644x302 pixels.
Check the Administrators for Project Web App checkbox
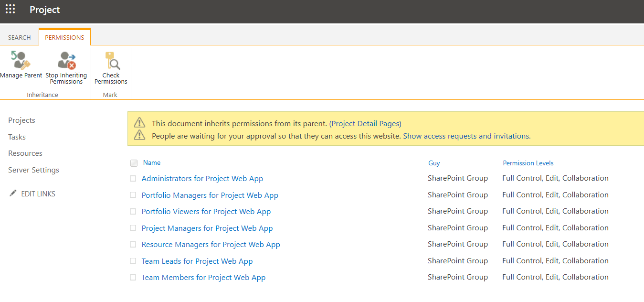(x=133, y=179)
